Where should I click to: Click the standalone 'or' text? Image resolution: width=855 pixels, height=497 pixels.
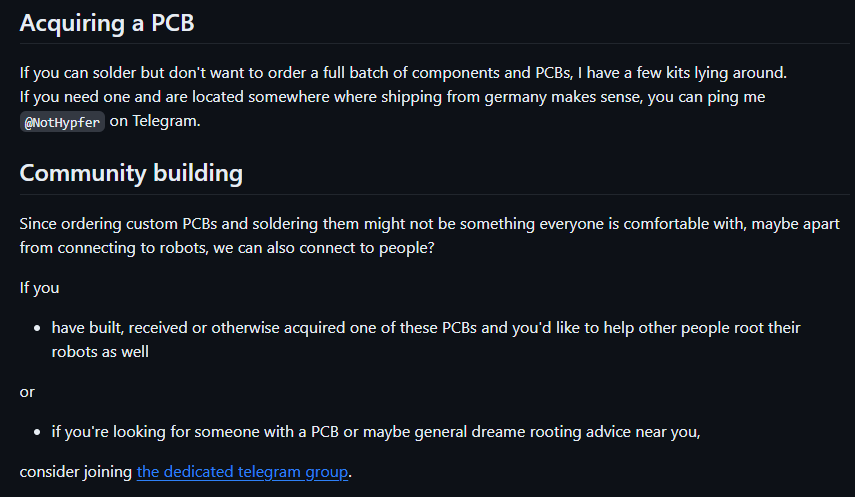(27, 392)
